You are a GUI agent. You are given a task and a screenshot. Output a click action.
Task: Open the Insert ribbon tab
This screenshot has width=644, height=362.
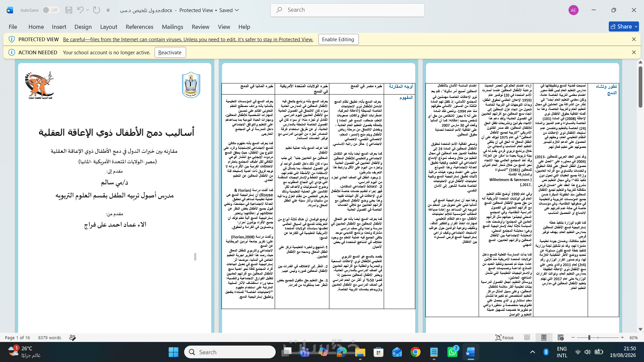(x=59, y=27)
